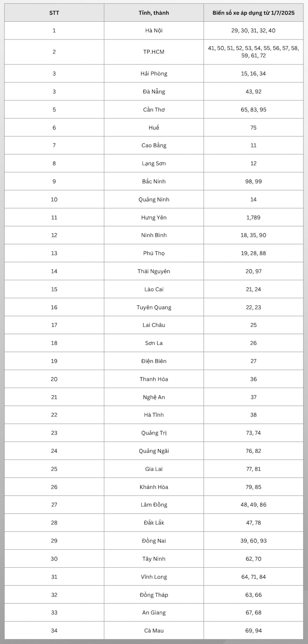Click the "Nghệ An" province cell
Screen dimensions: 308x644
(154, 397)
